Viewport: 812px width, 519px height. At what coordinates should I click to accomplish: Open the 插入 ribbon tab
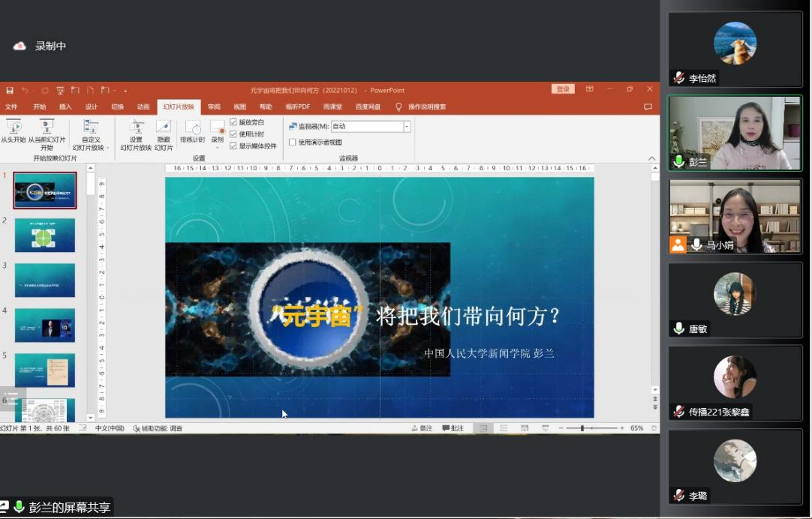point(65,106)
